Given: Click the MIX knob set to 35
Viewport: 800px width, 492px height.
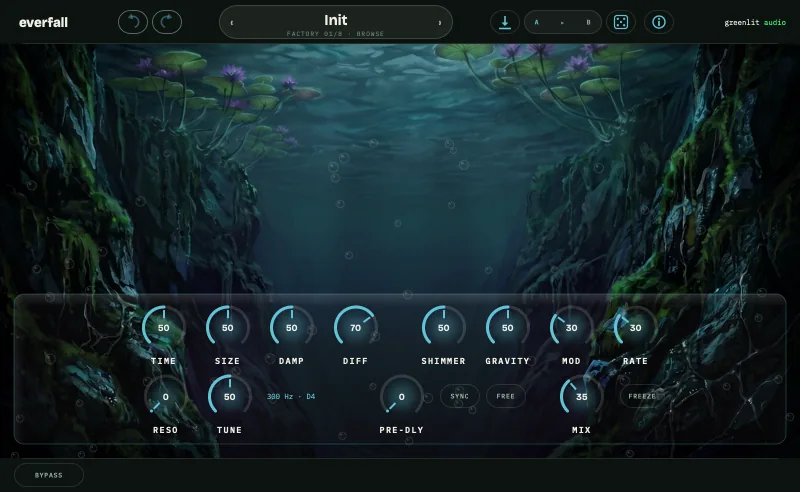Looking at the screenshot, I should [582, 397].
